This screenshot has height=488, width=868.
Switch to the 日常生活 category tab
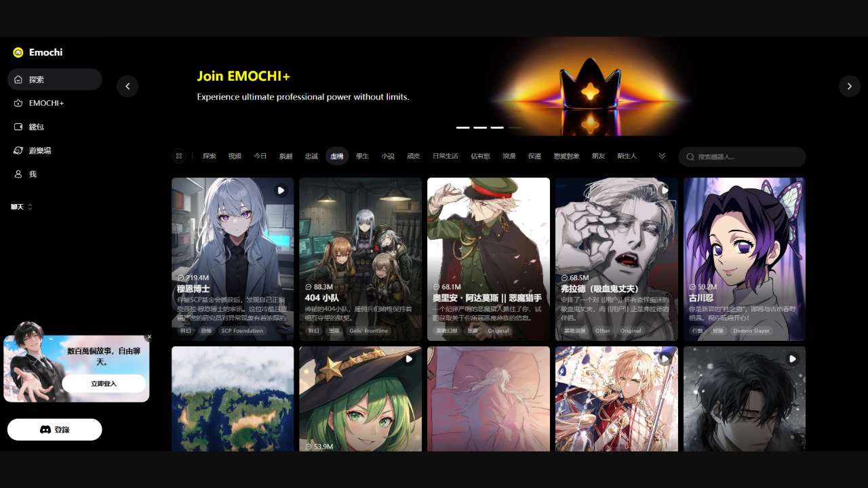pyautogui.click(x=446, y=156)
